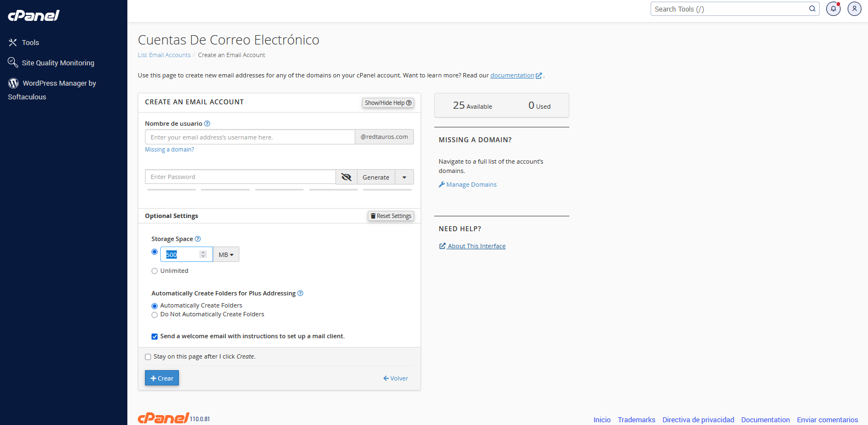Open the notifications bell icon
The image size is (868, 425).
[x=833, y=9]
